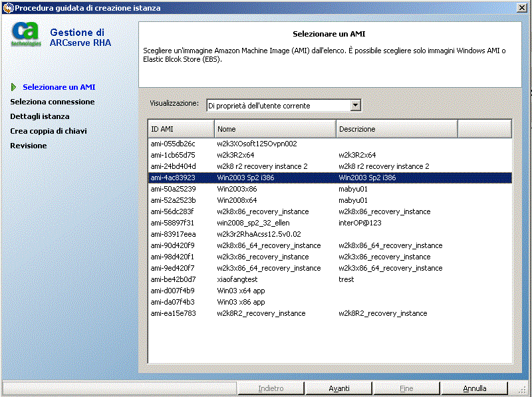Select Crea coppia di chiavi step
This screenshot has width=532, height=397.
pyautogui.click(x=49, y=131)
